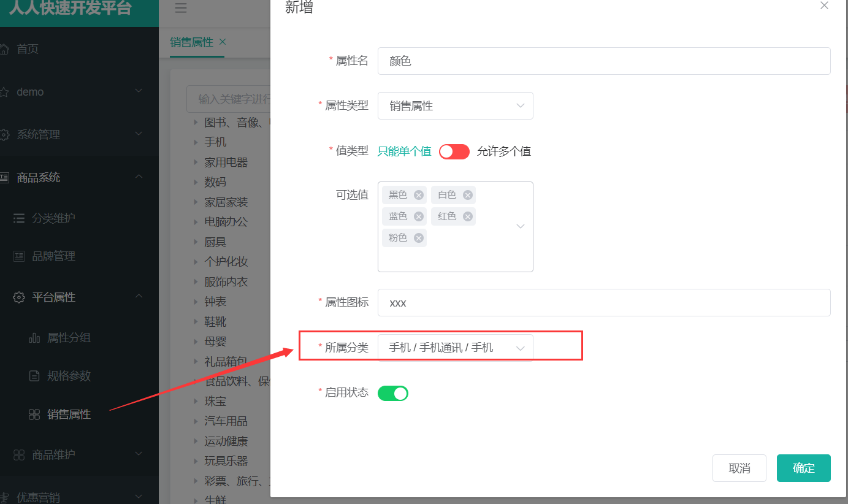Close the 新增 dialog with X icon
The height and width of the screenshot is (504, 848).
click(x=824, y=6)
